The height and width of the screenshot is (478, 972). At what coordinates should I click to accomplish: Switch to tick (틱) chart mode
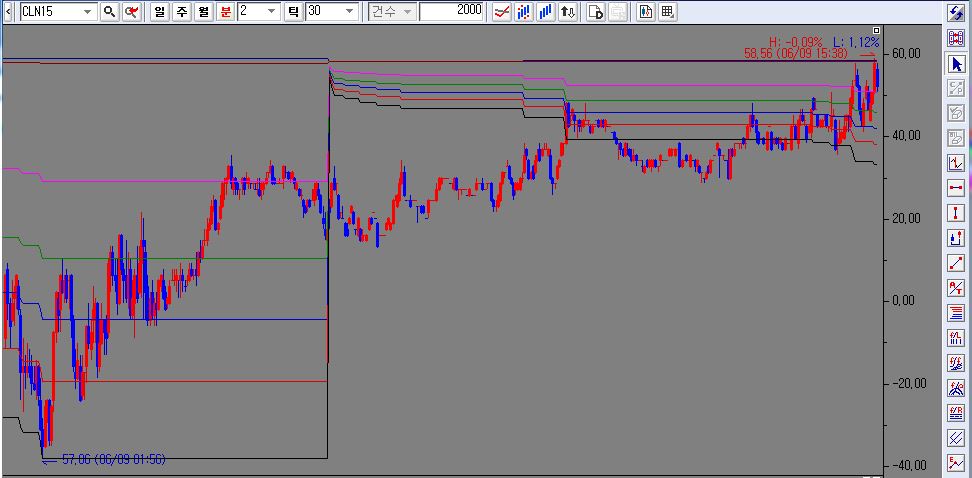tap(293, 12)
